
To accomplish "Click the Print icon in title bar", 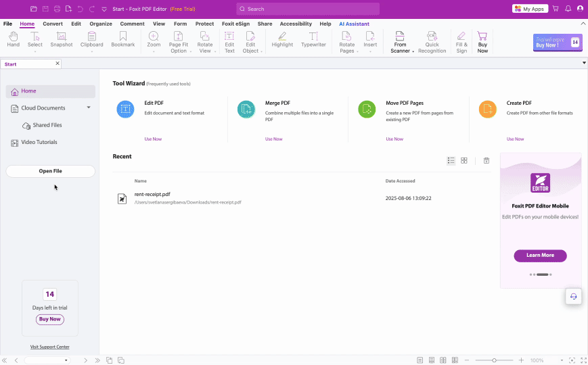I will tap(57, 9).
